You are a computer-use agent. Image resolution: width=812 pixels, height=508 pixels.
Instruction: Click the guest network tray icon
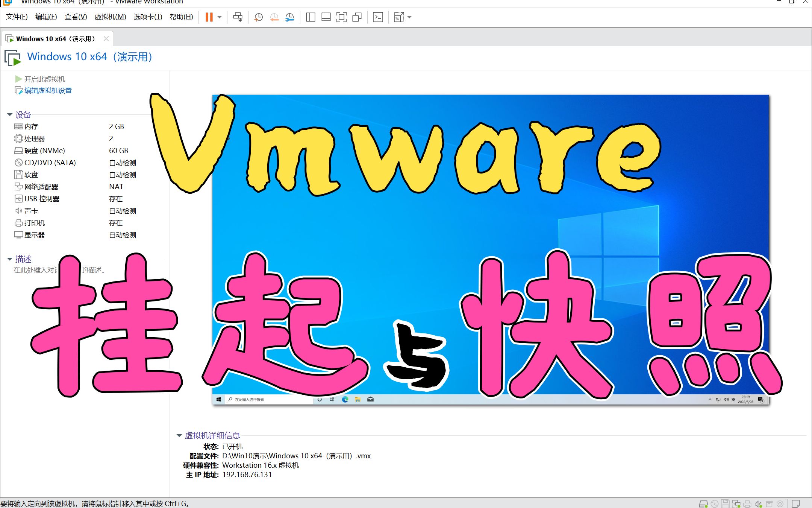pyautogui.click(x=718, y=399)
